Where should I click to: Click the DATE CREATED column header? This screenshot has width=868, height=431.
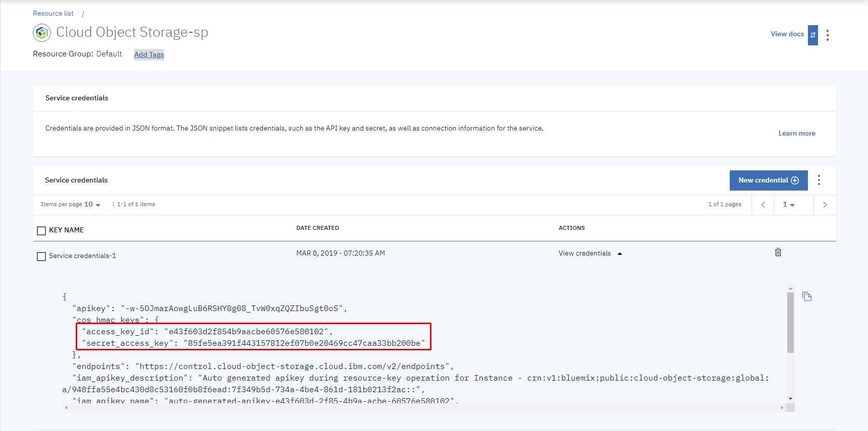(x=317, y=228)
